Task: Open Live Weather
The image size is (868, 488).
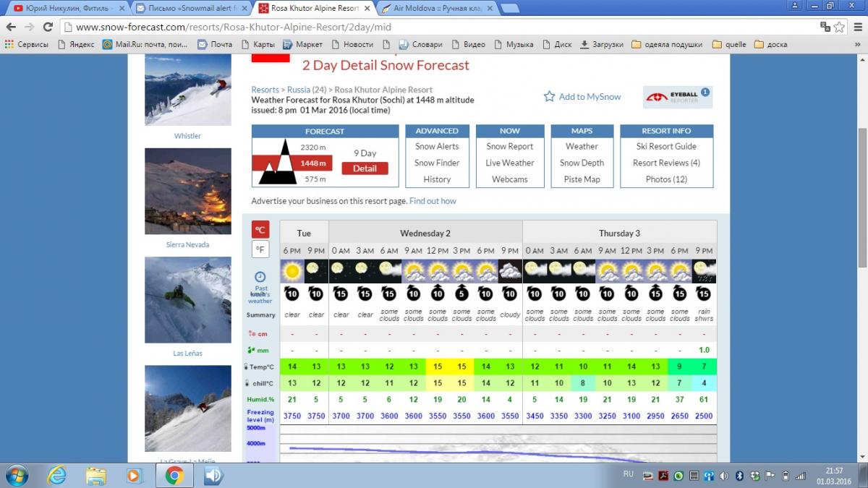Action: point(510,163)
